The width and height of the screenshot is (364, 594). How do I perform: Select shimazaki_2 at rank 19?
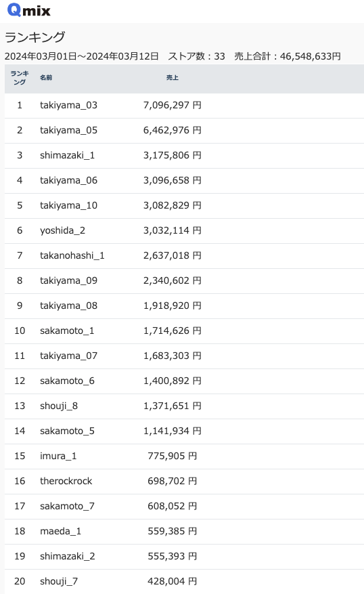(68, 556)
